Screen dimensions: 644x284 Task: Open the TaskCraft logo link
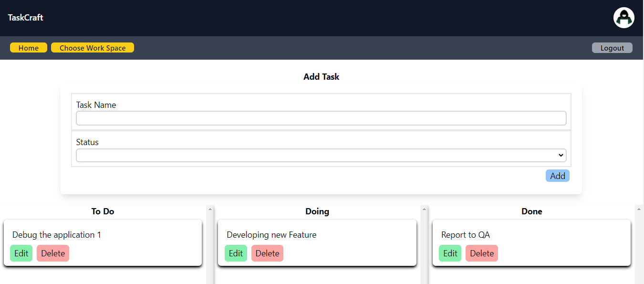pyautogui.click(x=26, y=18)
